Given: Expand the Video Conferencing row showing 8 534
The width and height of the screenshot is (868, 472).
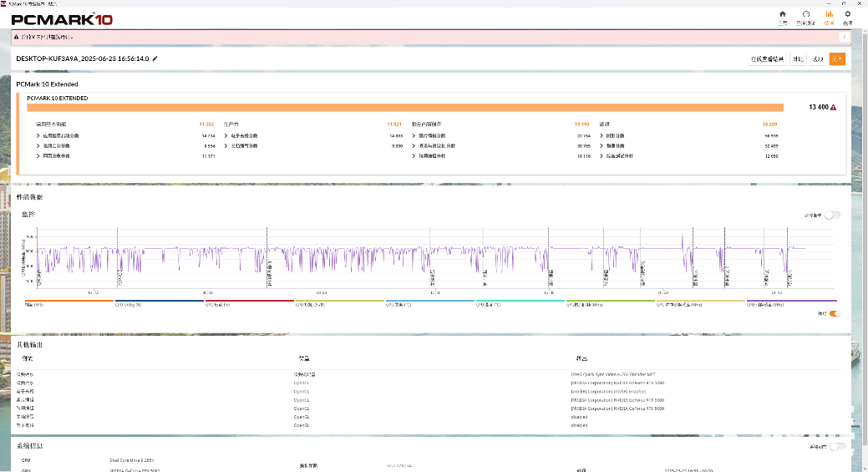Looking at the screenshot, I should (125, 146).
